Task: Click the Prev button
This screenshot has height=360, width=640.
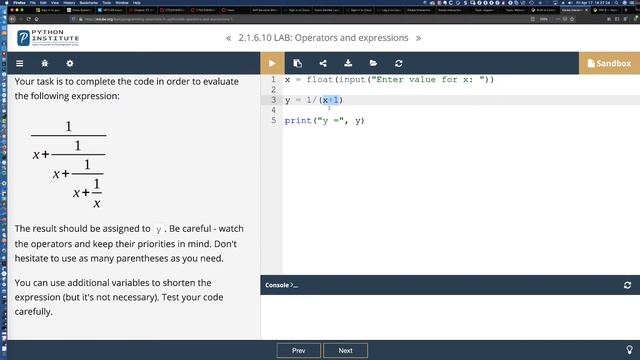Action: (x=298, y=351)
